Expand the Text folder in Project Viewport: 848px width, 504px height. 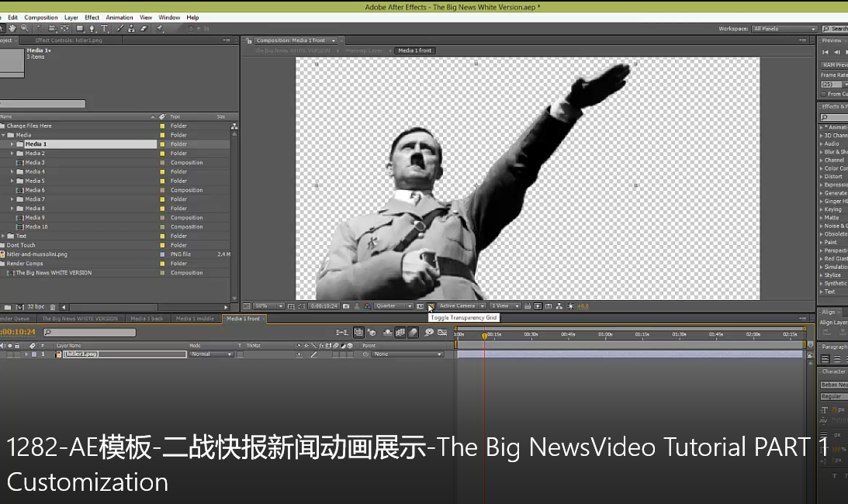click(x=3, y=236)
